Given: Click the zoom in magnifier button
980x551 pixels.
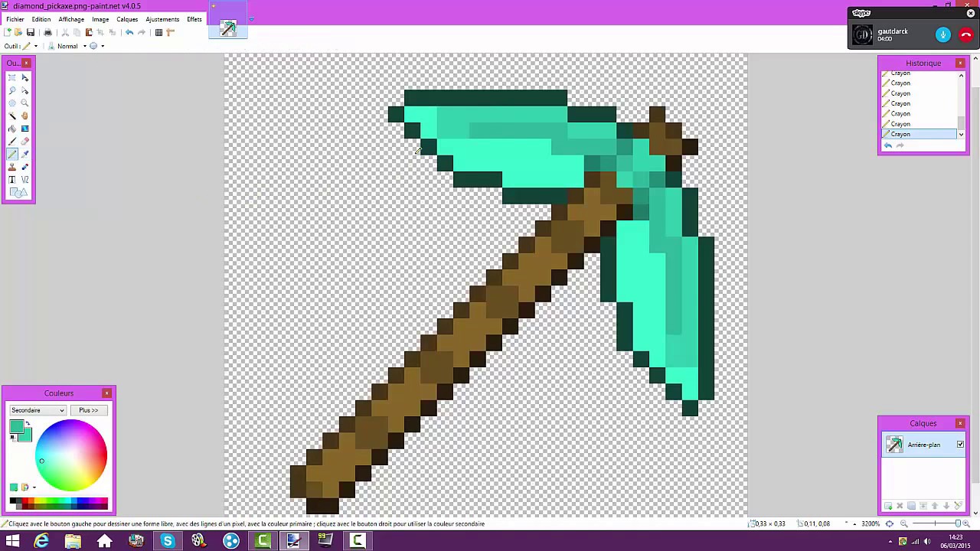Looking at the screenshot, I should pos(966,524).
